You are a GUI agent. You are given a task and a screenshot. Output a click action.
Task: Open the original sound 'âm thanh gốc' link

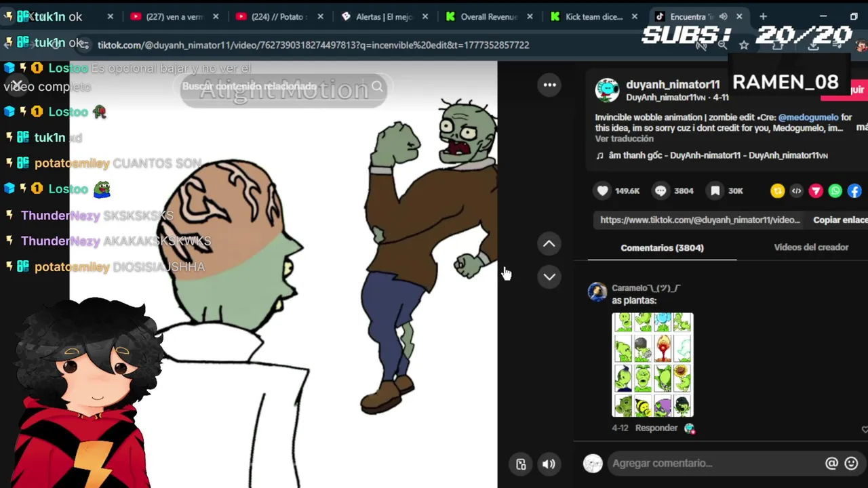tap(711, 155)
